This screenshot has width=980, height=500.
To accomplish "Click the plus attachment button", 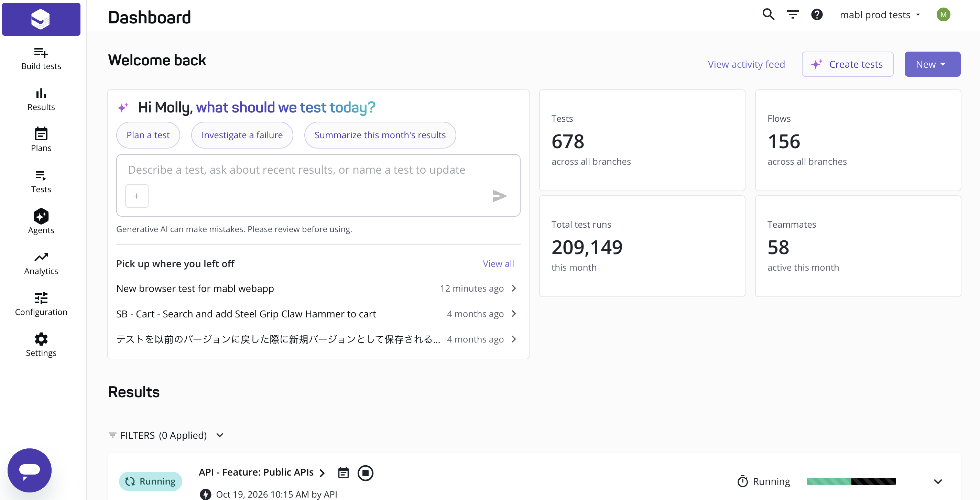I will pyautogui.click(x=137, y=196).
